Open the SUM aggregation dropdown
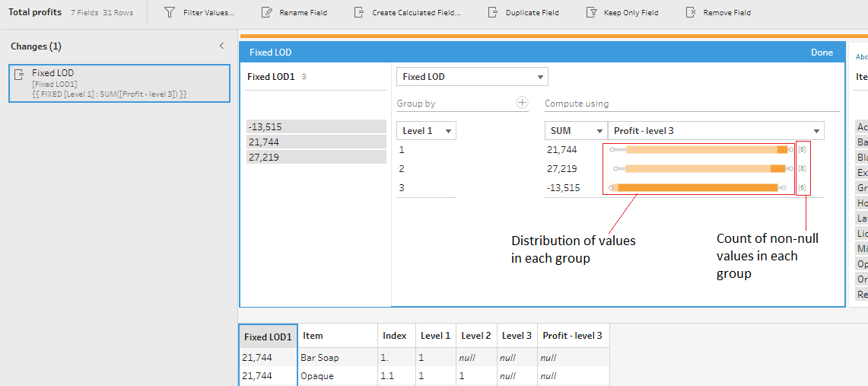 tap(577, 131)
